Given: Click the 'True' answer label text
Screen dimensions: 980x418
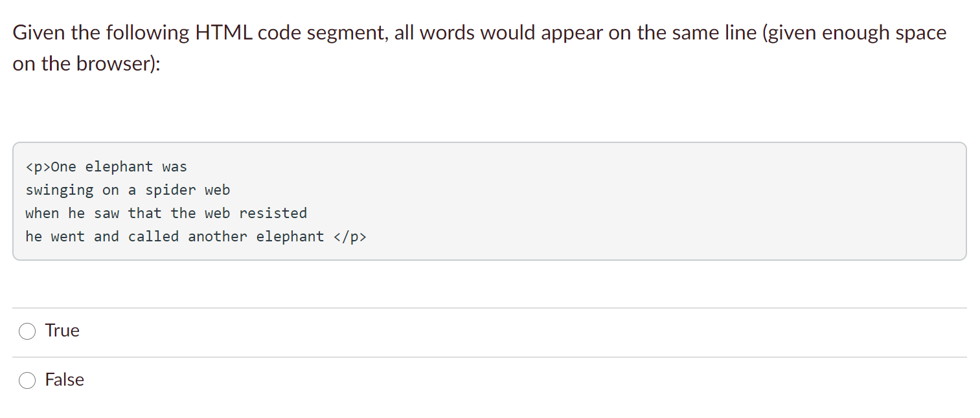Looking at the screenshot, I should 62,331.
